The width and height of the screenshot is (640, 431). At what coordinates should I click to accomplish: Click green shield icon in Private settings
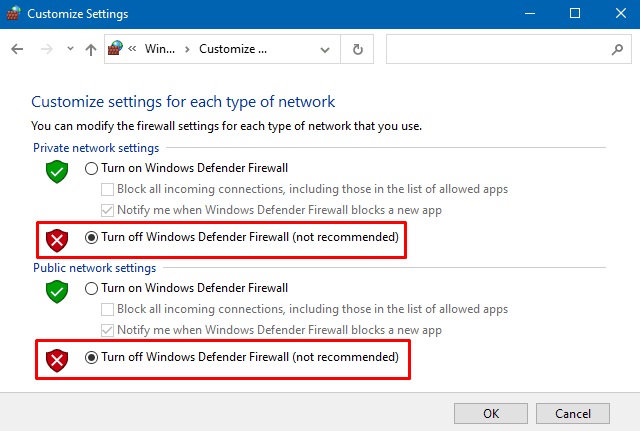coord(57,171)
